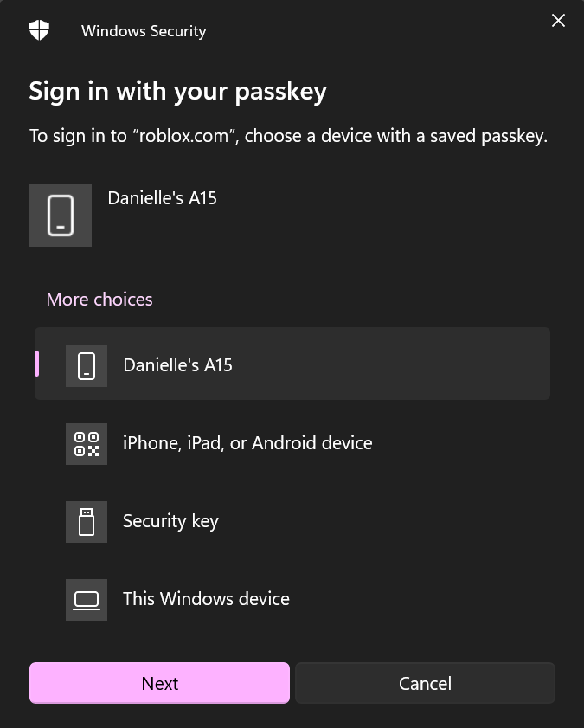
Task: Click the large Danielle's A15 device thumbnail
Action: coord(60,215)
